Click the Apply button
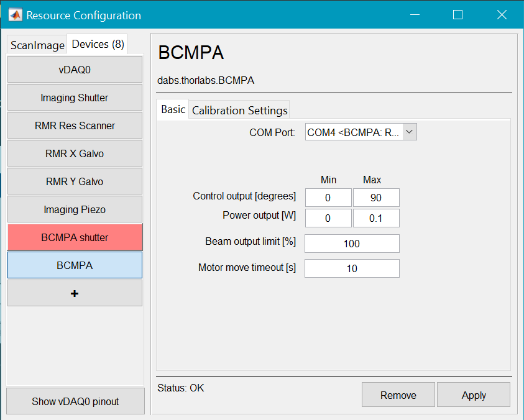524x420 pixels. point(473,395)
